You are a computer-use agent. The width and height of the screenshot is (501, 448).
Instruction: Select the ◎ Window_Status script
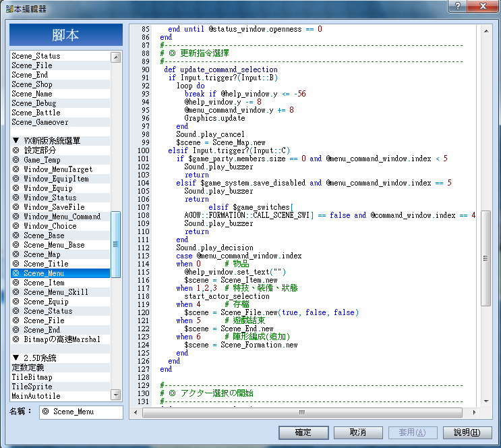pyautogui.click(x=61, y=198)
